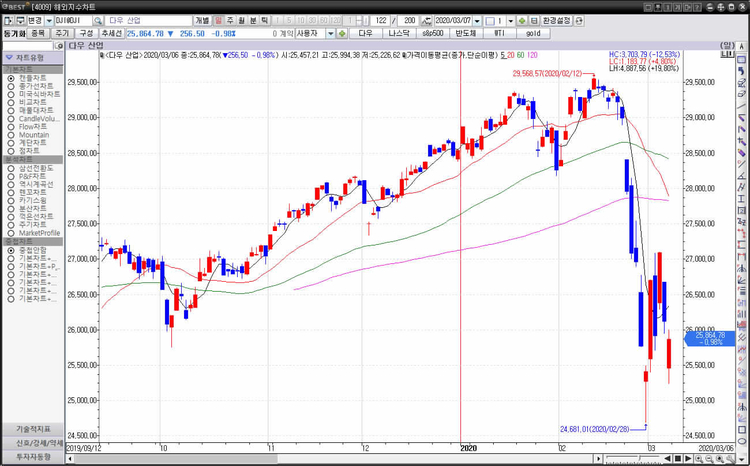
Task: Click the 반도체 index button
Action: [x=466, y=33]
